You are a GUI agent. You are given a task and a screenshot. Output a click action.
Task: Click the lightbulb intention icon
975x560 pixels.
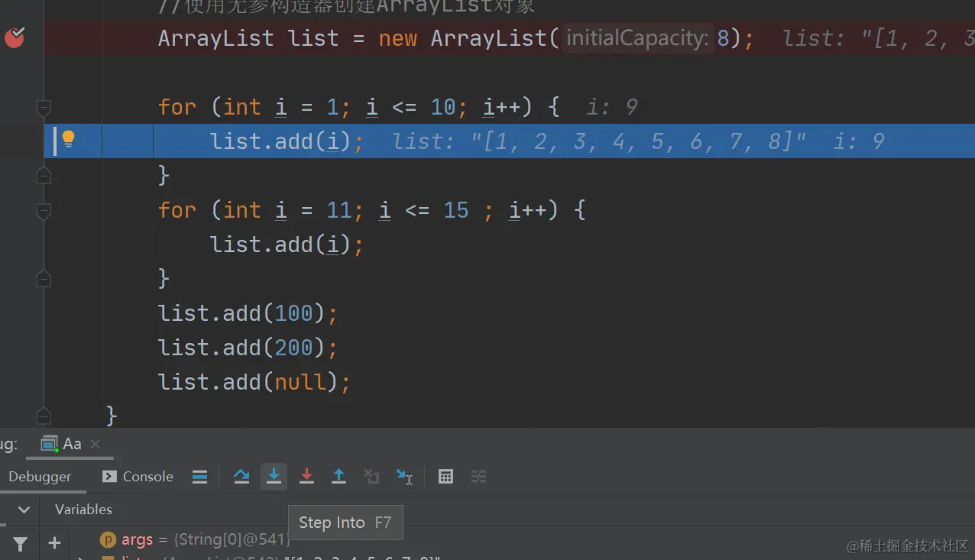tap(68, 139)
